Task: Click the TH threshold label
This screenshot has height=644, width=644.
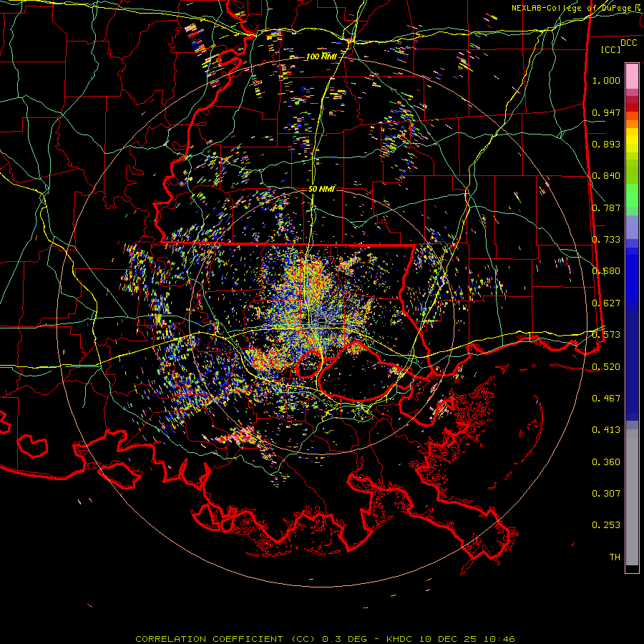Action: 615,557
